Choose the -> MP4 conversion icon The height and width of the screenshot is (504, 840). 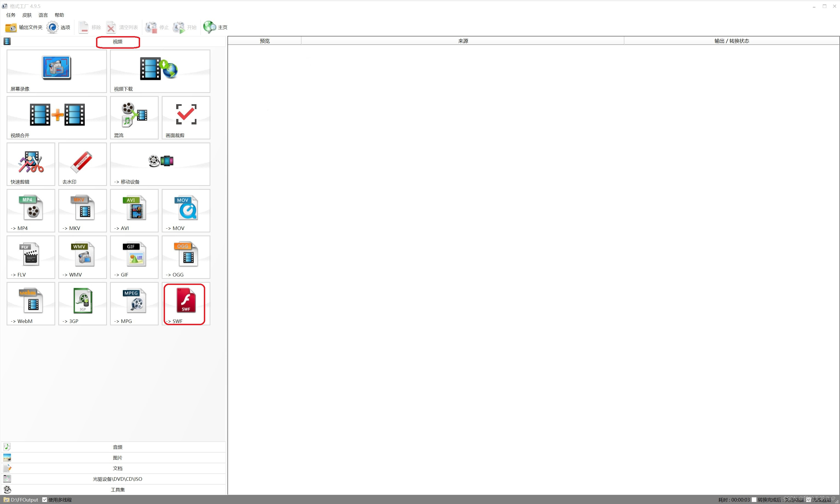[x=31, y=210]
